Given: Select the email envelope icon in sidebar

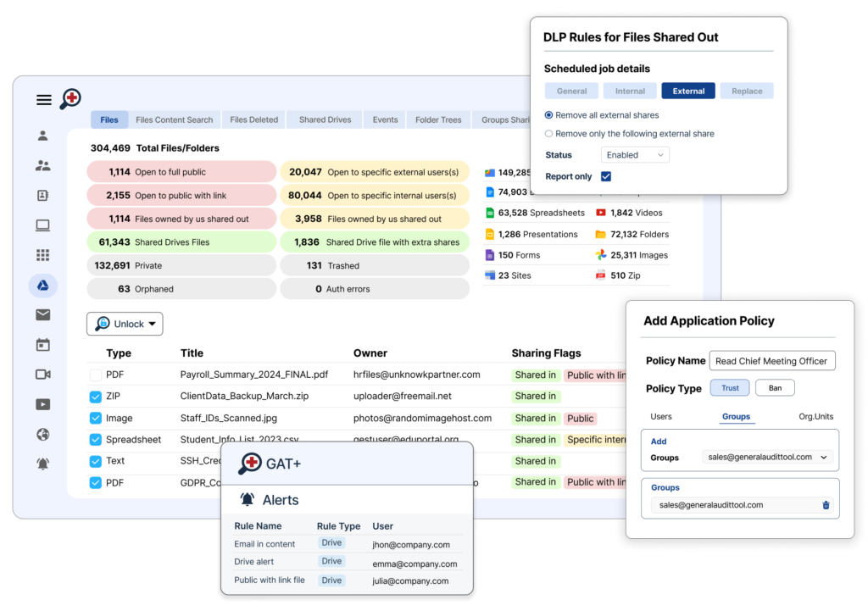Looking at the screenshot, I should point(43,314).
